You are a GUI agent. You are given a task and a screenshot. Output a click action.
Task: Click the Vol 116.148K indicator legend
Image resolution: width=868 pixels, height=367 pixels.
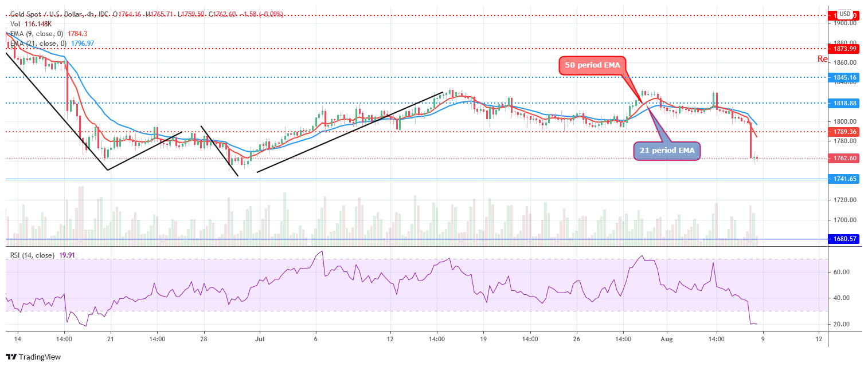point(31,24)
